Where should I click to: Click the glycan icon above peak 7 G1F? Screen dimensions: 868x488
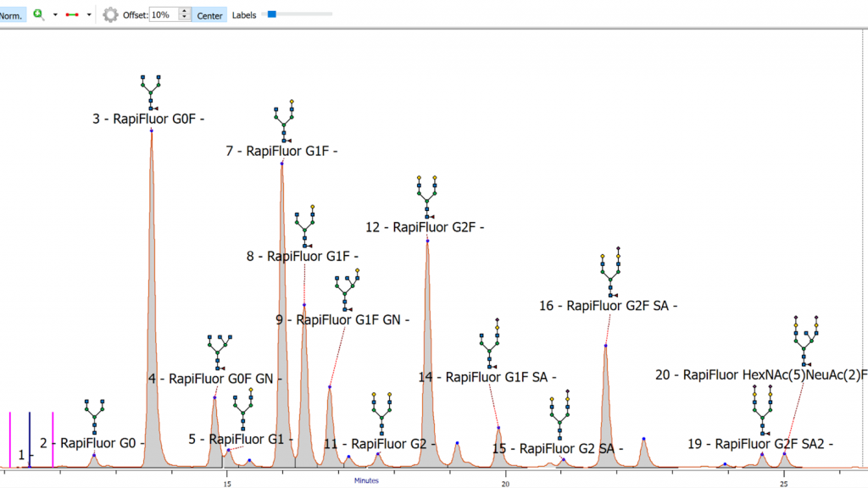click(284, 122)
